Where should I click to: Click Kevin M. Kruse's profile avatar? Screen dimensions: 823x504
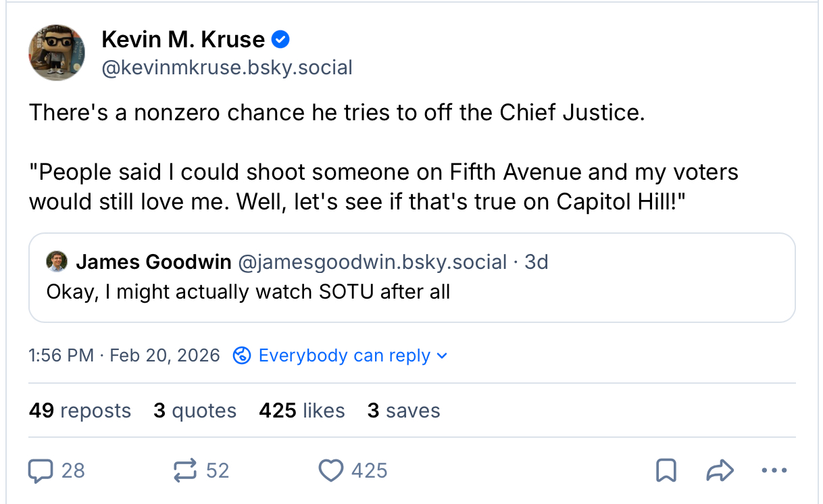click(57, 53)
